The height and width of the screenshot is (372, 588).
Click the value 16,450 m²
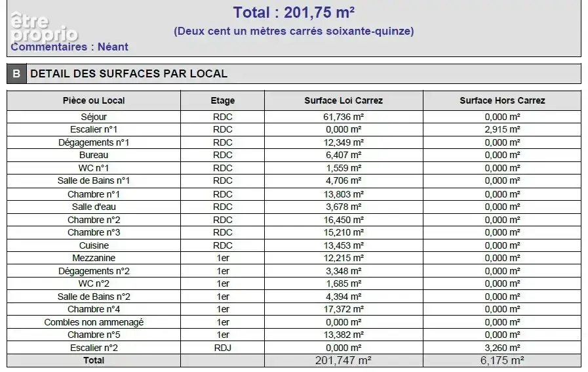tap(343, 220)
